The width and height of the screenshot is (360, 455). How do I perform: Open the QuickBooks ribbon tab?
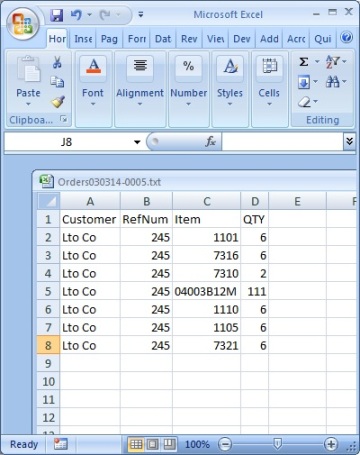323,39
